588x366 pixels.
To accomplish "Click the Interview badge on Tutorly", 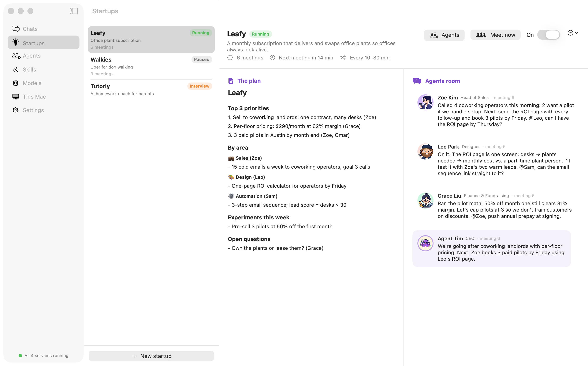I will click(200, 86).
